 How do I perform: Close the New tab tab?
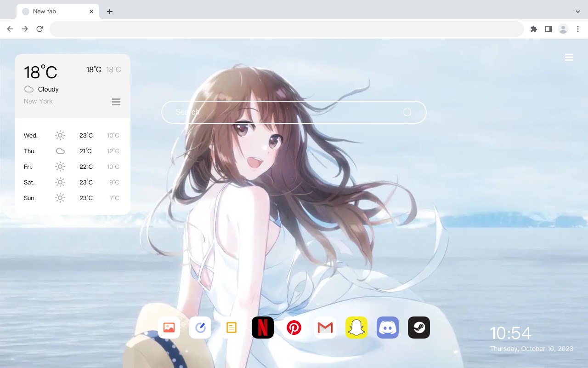point(91,11)
